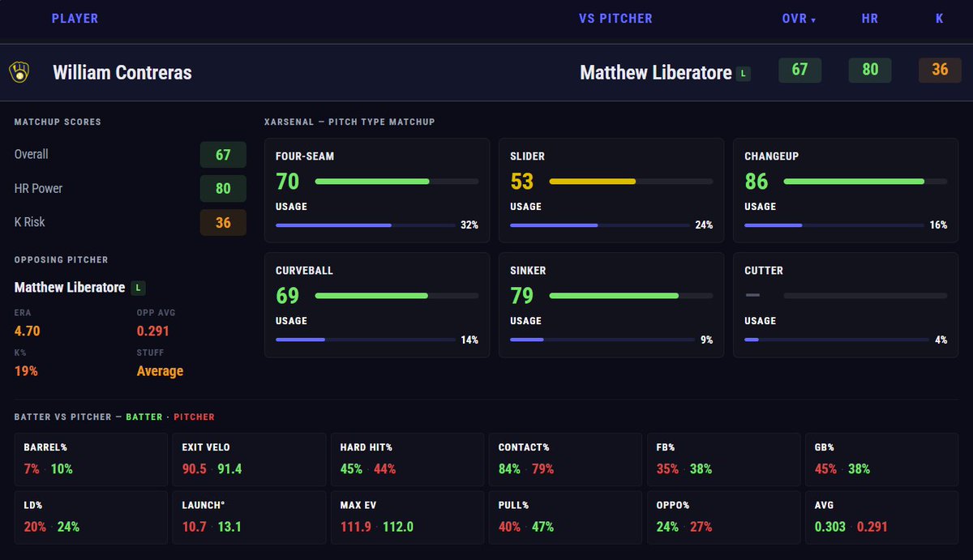Click the K Risk score 36 badge
Image resolution: width=973 pixels, height=560 pixels.
223,223
